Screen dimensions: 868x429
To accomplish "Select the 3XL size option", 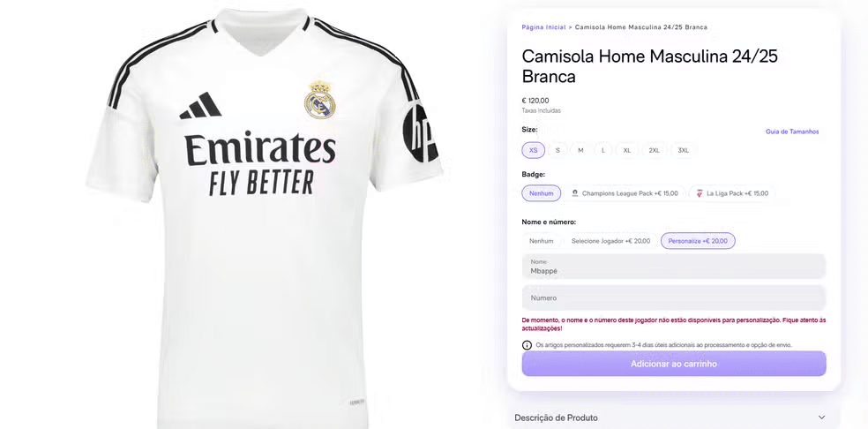I will click(684, 150).
